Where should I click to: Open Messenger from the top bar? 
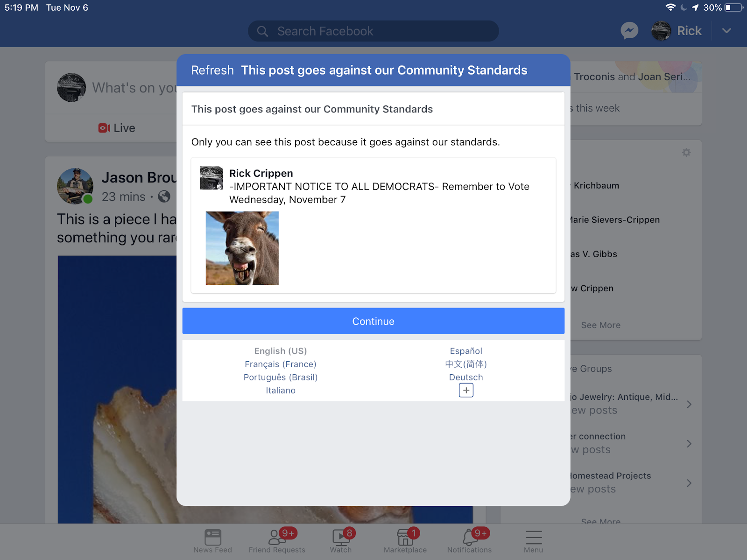click(629, 31)
